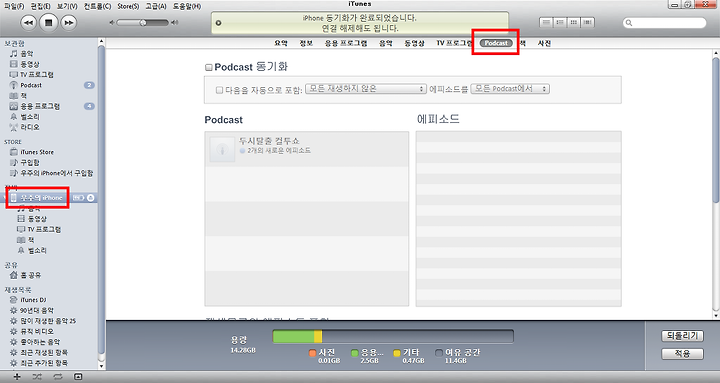Open 구입함 playlist in sidebar
The image size is (720, 383).
tap(30, 163)
